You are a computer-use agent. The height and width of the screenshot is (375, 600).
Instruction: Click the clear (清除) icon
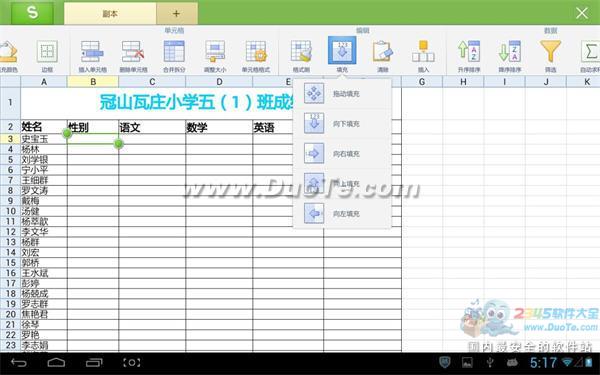pyautogui.click(x=383, y=52)
